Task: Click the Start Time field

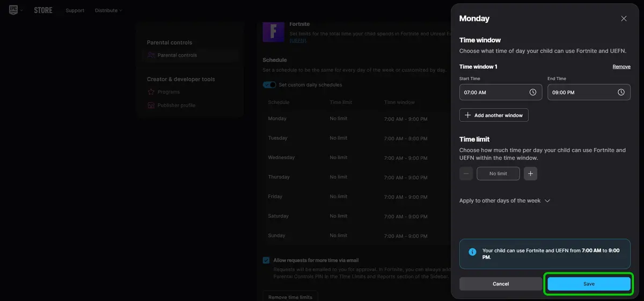Action: (x=501, y=92)
